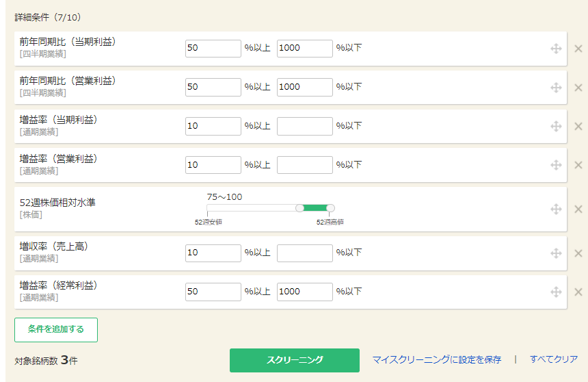This screenshot has height=382, width=588.
Task: Click drag handle on 前年同期比（営業利益） row
Action: pyautogui.click(x=557, y=88)
